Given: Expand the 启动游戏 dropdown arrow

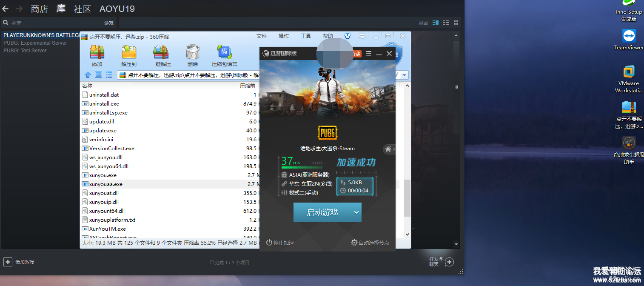Looking at the screenshot, I should tap(356, 212).
